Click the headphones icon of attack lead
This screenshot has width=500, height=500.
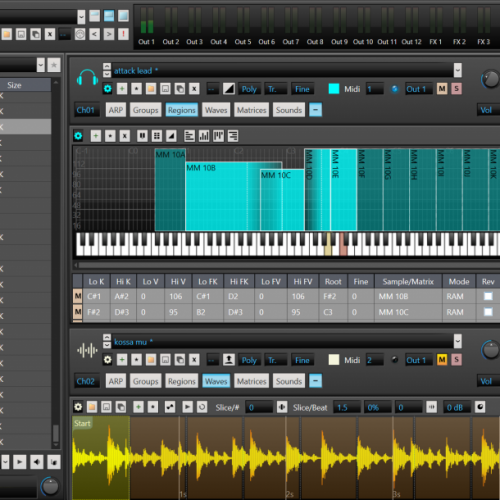click(x=87, y=78)
